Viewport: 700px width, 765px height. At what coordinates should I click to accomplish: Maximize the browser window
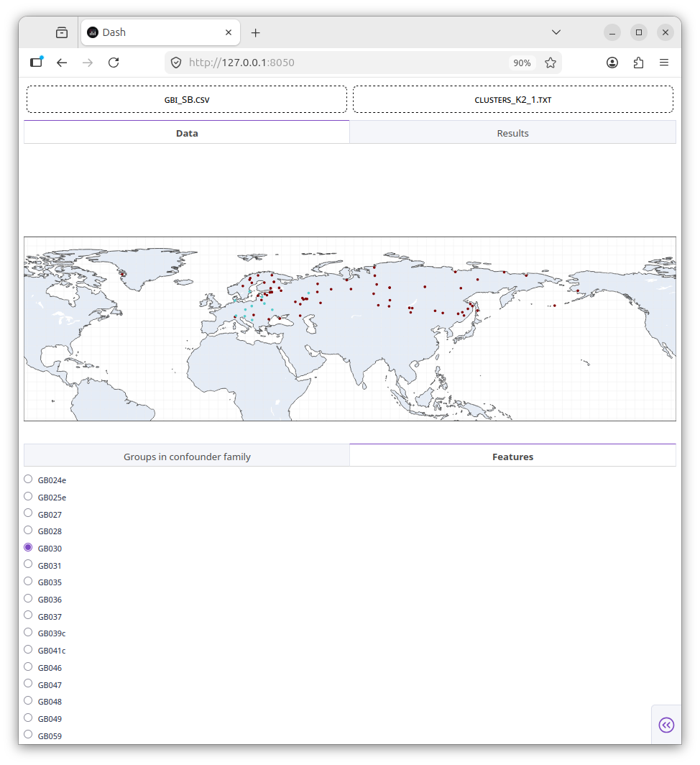click(638, 32)
